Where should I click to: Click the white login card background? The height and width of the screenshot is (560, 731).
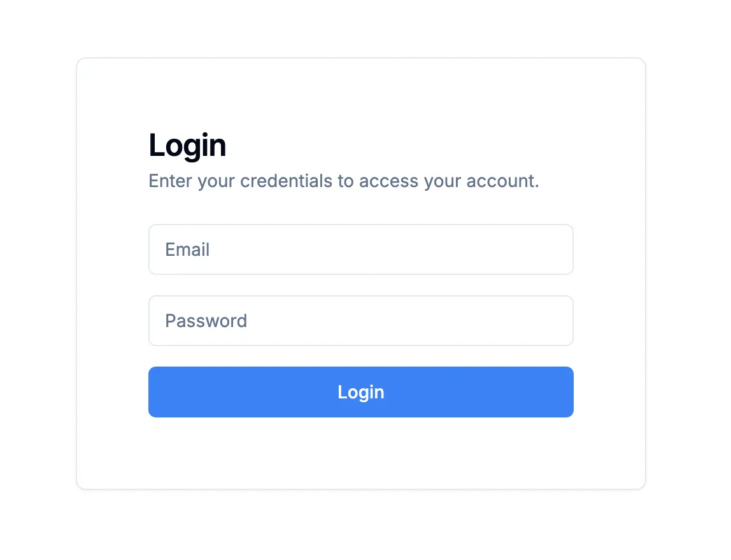tap(361, 452)
